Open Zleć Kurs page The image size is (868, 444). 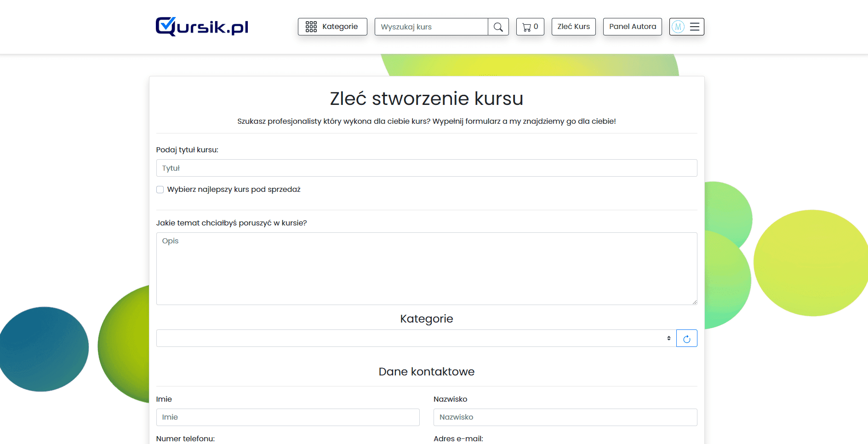tap(573, 27)
